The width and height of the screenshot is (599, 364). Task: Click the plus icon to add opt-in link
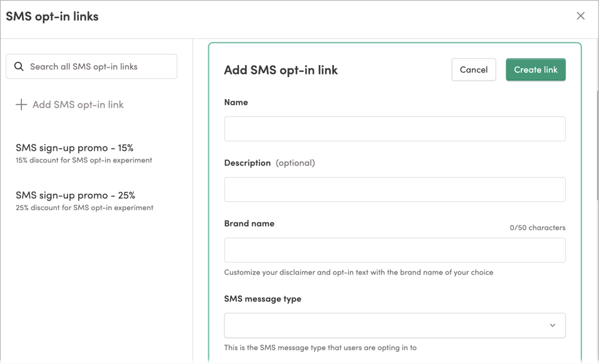click(21, 104)
